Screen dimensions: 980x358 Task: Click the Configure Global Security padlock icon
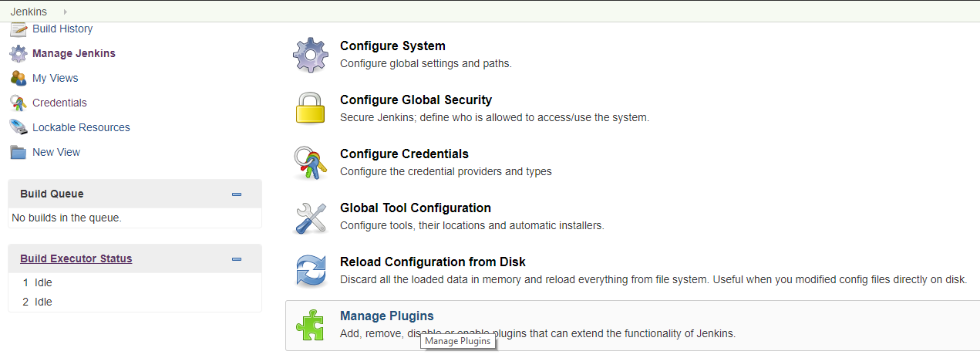311,109
